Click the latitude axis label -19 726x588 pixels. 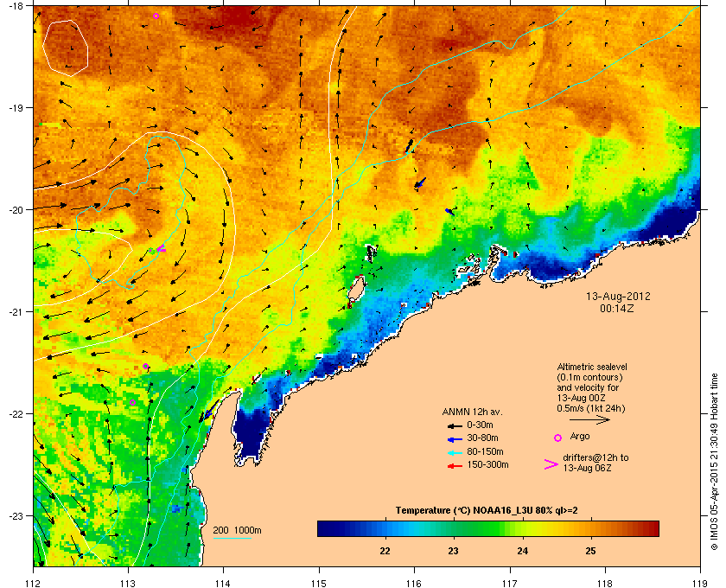16,107
